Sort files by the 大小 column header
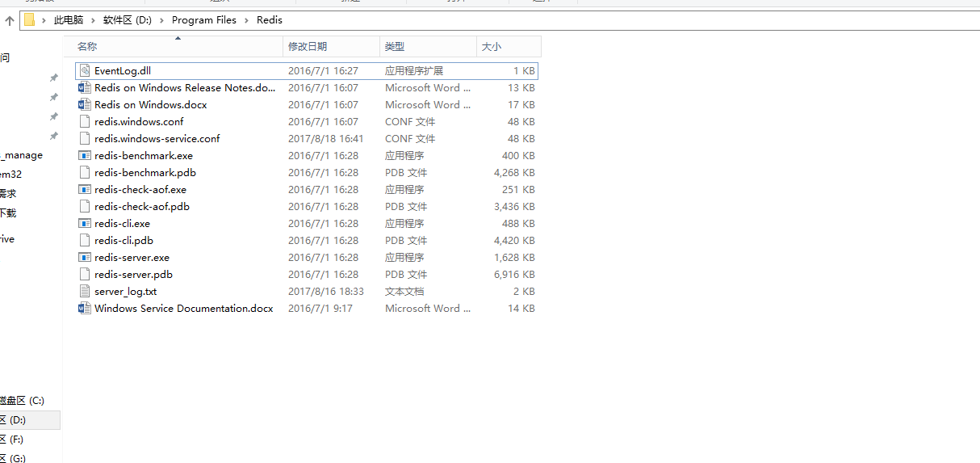 click(509, 47)
